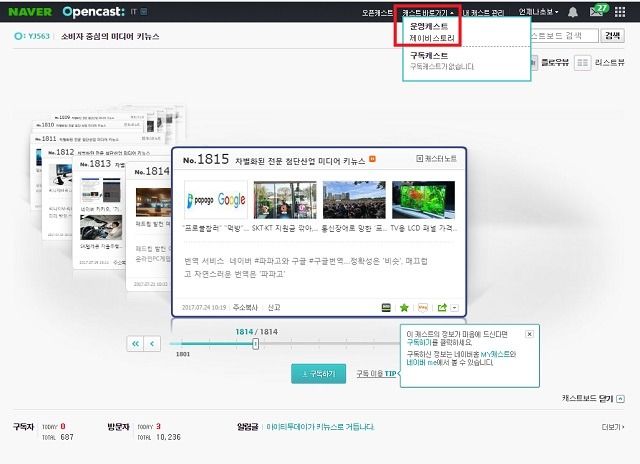Open the Naver services grid menu
Viewport: 640px width, 464px height.
(x=620, y=12)
